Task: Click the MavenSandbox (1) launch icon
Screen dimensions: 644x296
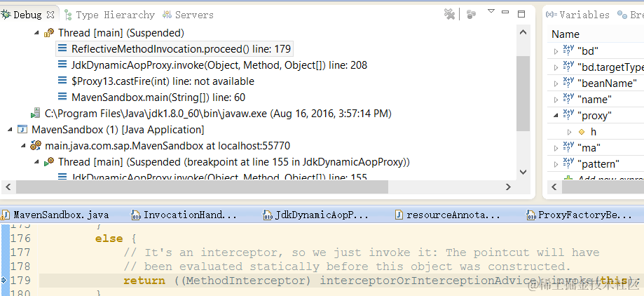Action: 22,130
